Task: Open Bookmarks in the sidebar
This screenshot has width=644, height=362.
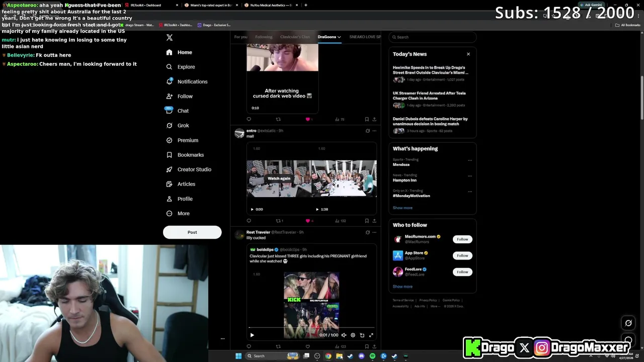Action: [x=185, y=155]
